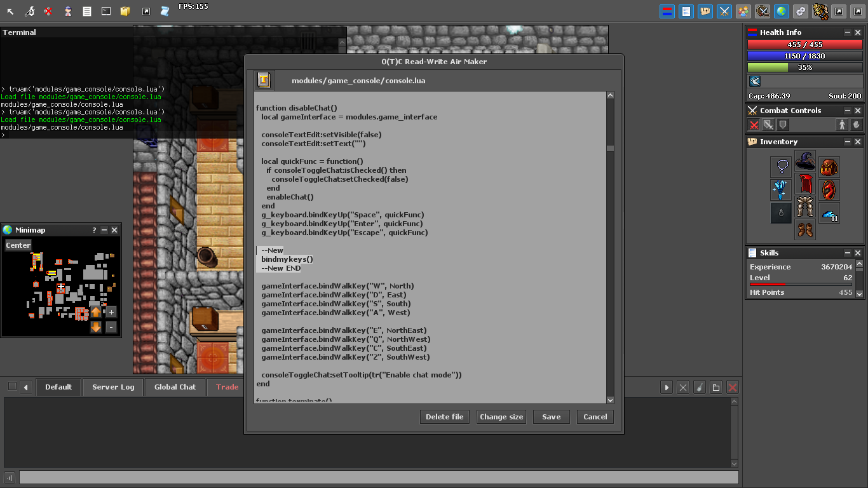Click next-tab right arrow in console
The height and width of the screenshot is (488, 868).
click(x=667, y=387)
